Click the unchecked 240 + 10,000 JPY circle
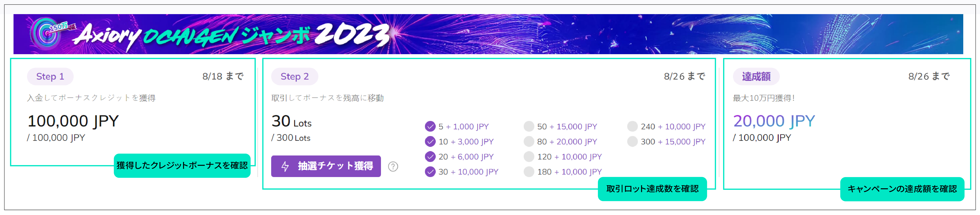Viewport: 980px width, 215px height. (632, 126)
